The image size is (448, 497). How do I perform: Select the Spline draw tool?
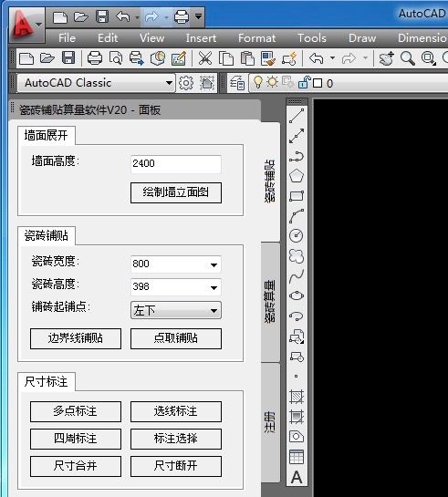click(x=297, y=275)
